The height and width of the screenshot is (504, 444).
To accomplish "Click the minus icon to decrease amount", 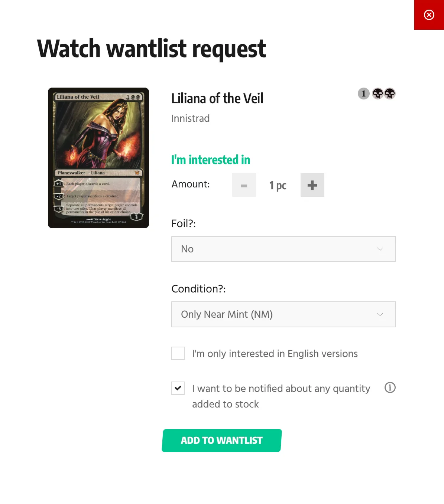I will (x=244, y=185).
